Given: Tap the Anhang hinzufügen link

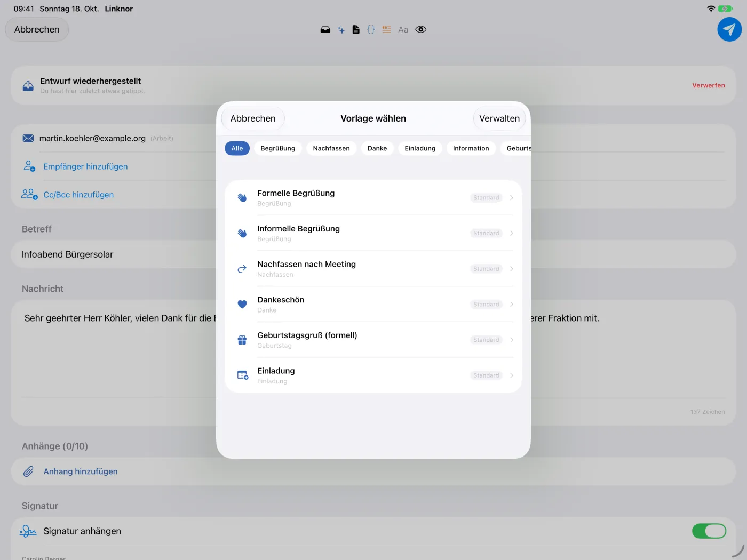Looking at the screenshot, I should pos(81,471).
